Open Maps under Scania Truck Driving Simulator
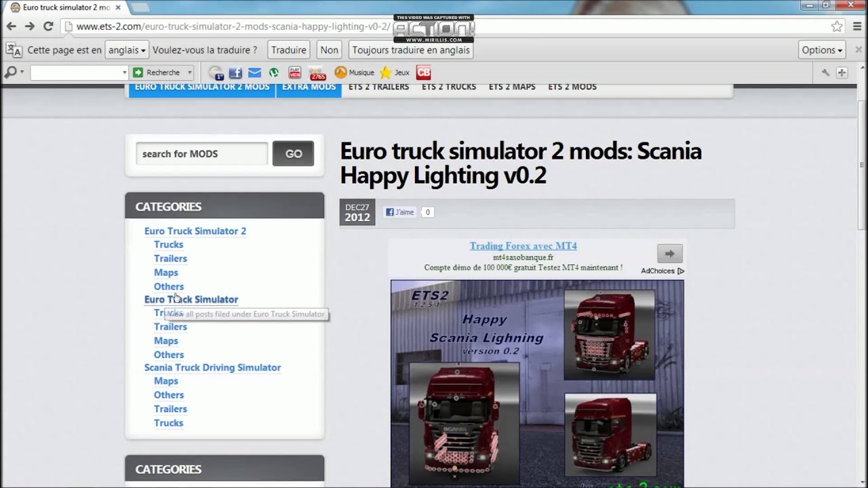The height and width of the screenshot is (488, 868). (166, 381)
